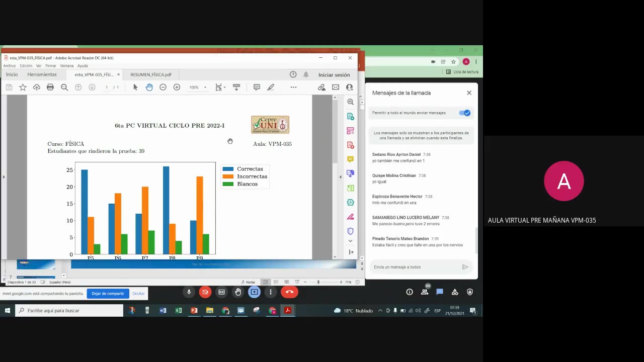Open the Ventana menu
Image resolution: width=644 pixels, height=362 pixels.
pyautogui.click(x=67, y=66)
